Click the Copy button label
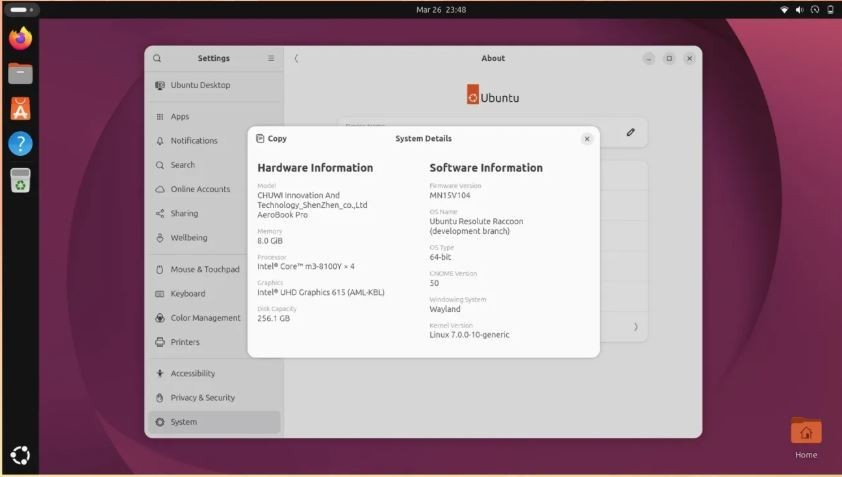The height and width of the screenshot is (477, 842). 277,138
